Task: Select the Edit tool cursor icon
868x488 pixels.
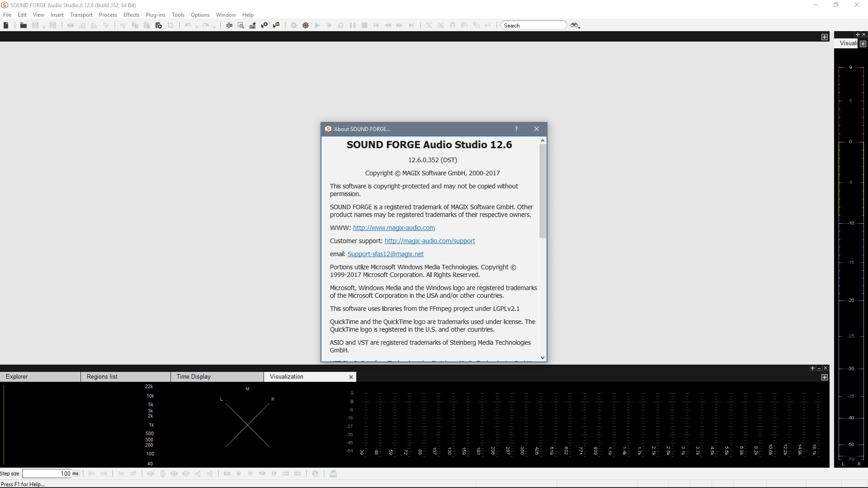Action: pos(229,25)
